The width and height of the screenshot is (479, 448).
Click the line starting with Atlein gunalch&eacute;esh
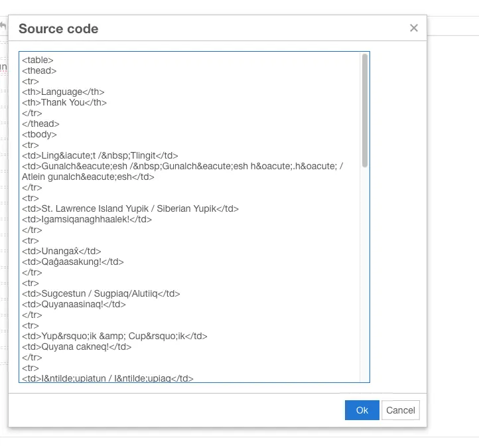coord(88,177)
